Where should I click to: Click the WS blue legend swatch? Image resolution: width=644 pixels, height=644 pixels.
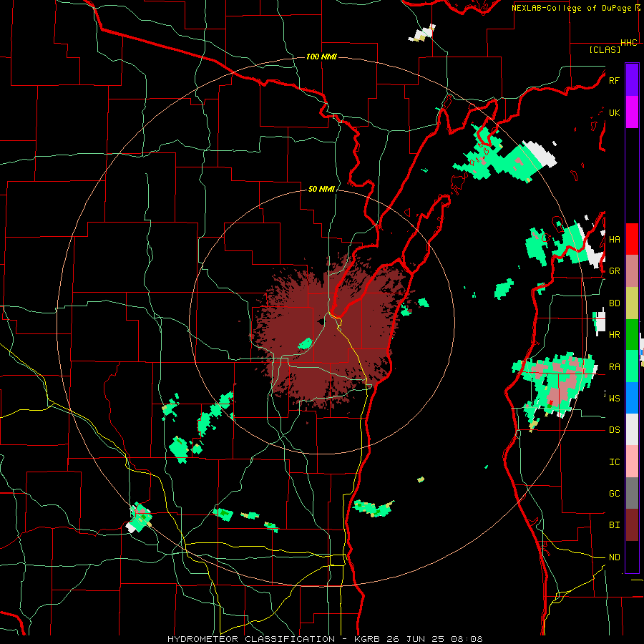[632, 398]
